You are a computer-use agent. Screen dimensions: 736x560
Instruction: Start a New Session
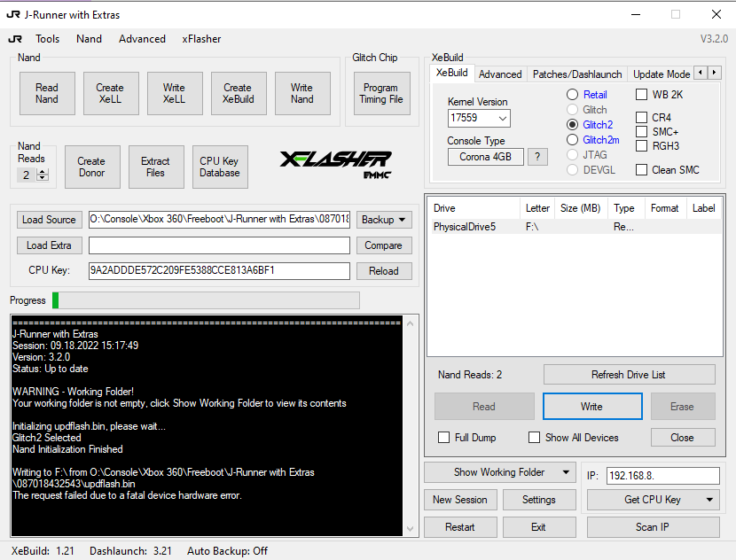(460, 500)
